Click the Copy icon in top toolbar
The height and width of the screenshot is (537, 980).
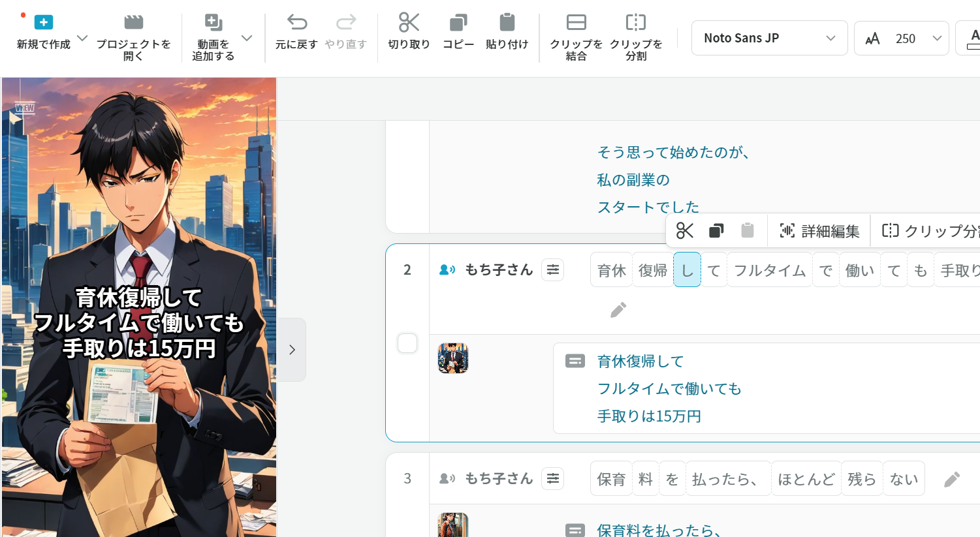(x=458, y=23)
